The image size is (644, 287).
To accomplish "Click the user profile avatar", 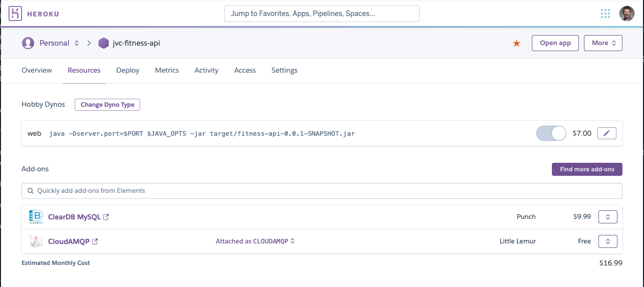I will 626,14.
